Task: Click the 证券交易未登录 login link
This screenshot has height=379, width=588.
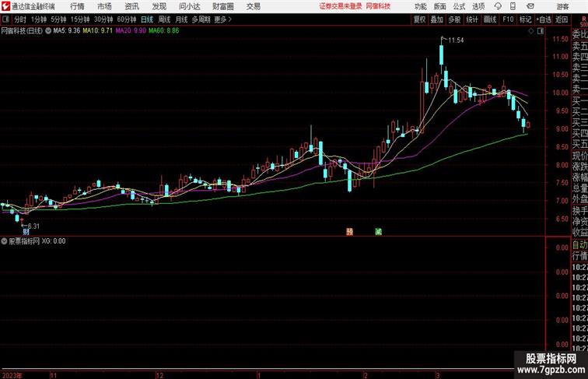Action: click(x=341, y=6)
